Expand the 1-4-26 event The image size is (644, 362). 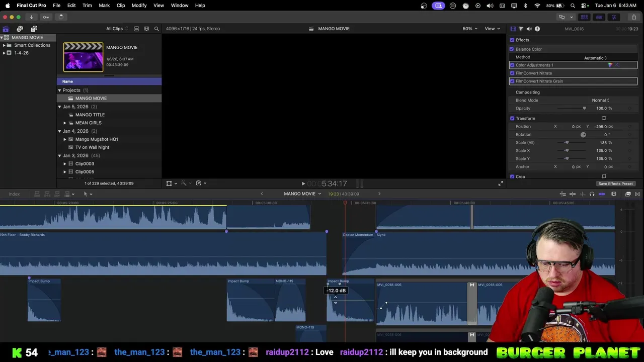[x=4, y=53]
